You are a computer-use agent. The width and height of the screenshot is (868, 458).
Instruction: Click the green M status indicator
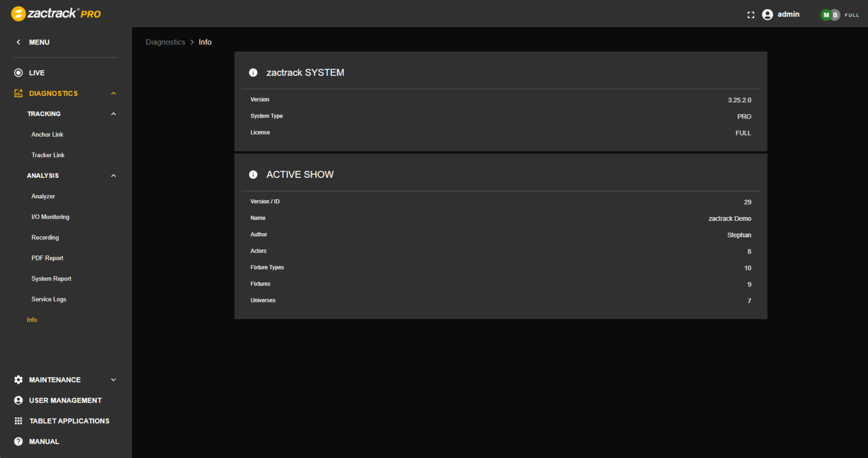click(826, 15)
